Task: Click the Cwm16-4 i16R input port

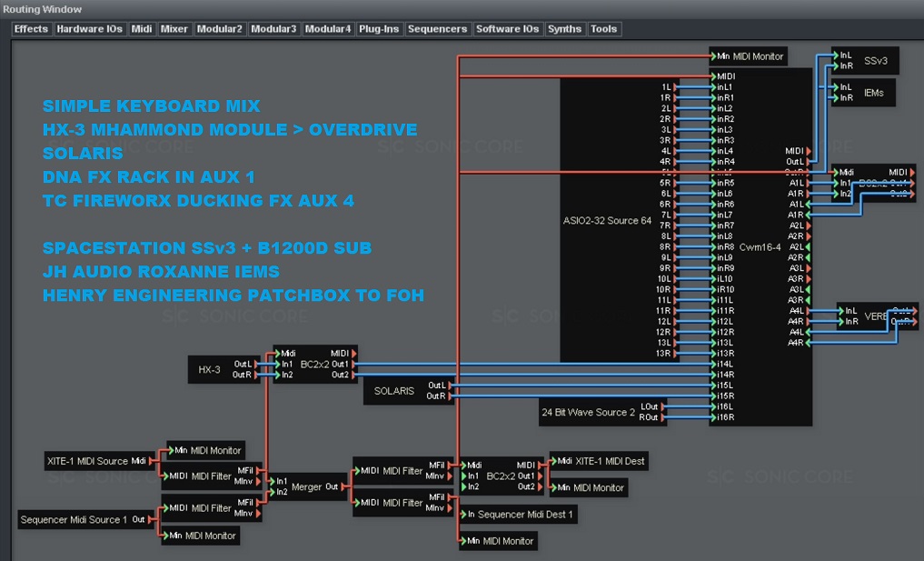Action: coord(713,417)
